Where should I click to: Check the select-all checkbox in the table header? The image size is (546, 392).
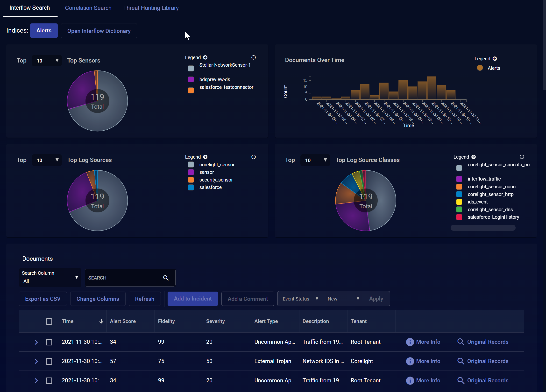49,321
